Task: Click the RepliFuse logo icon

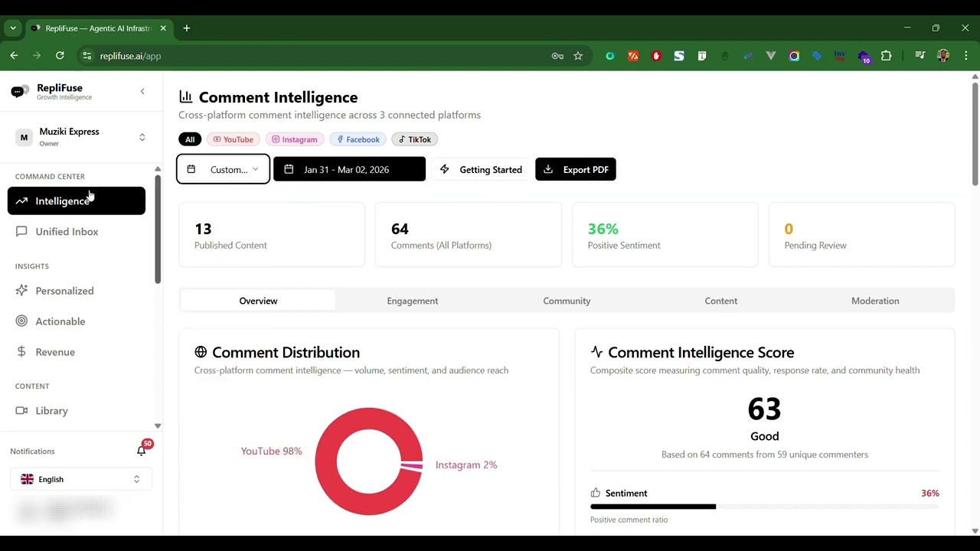Action: [21, 92]
